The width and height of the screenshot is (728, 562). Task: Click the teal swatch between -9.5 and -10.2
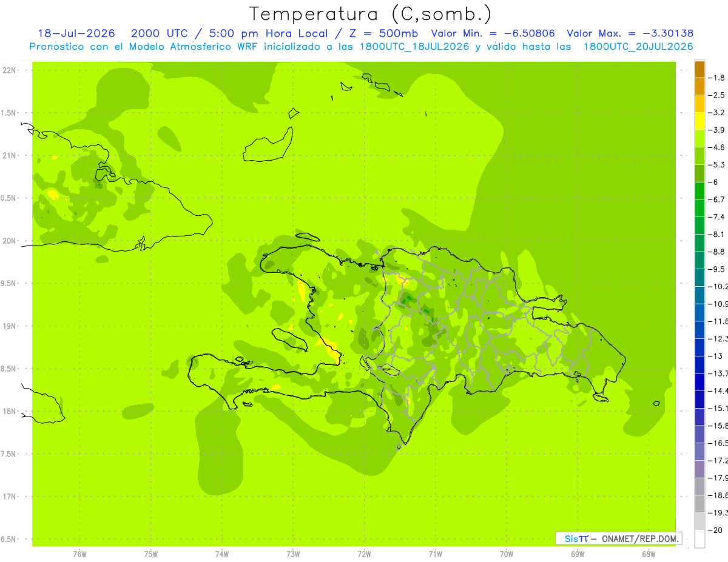pos(699,278)
